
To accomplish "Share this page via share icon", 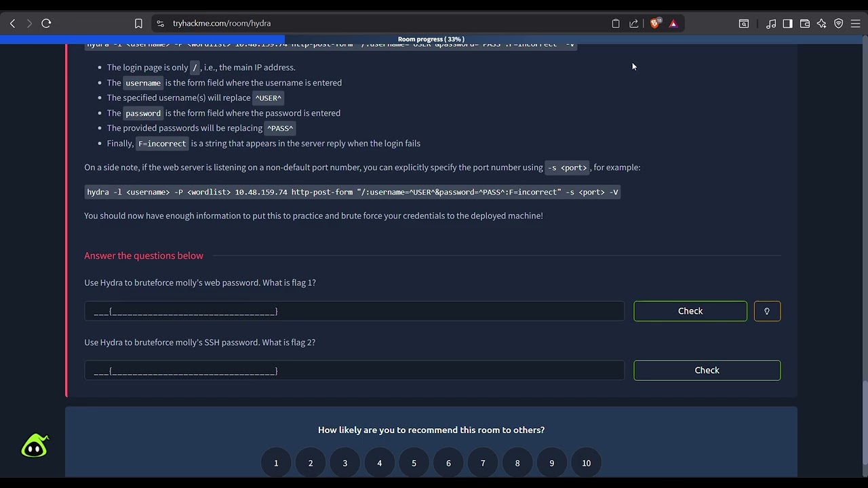I will point(634,23).
